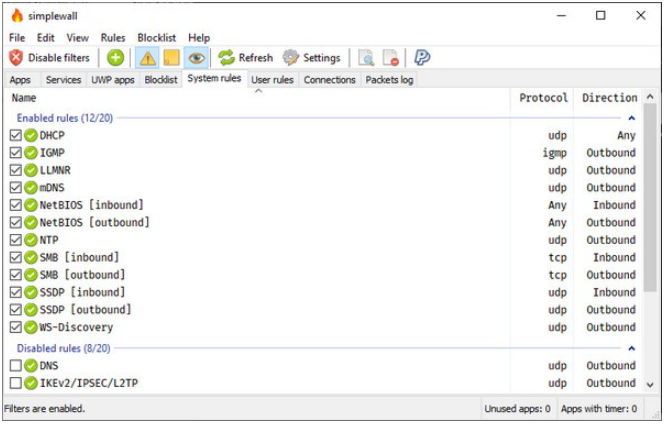Click the vertical scrollbar thumb
This screenshot has height=425, width=664.
650,197
